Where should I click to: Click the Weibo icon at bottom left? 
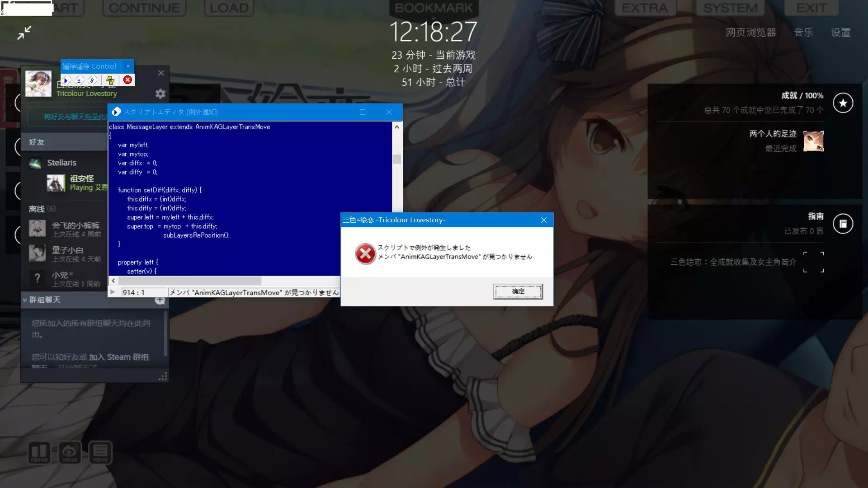pyautogui.click(x=70, y=452)
